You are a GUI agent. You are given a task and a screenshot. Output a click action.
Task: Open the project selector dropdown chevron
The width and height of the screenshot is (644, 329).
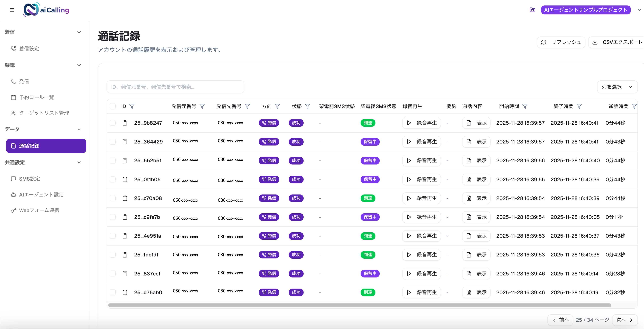(639, 10)
